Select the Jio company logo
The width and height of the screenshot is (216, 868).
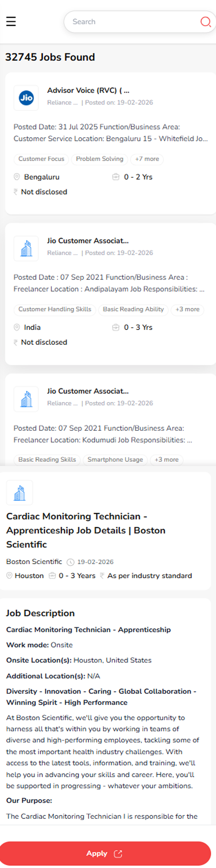point(26,98)
